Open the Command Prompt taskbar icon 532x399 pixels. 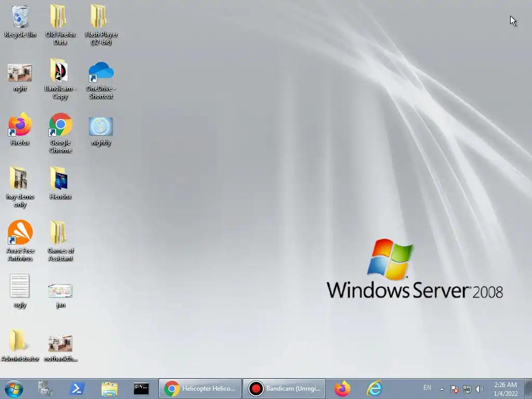coord(141,389)
